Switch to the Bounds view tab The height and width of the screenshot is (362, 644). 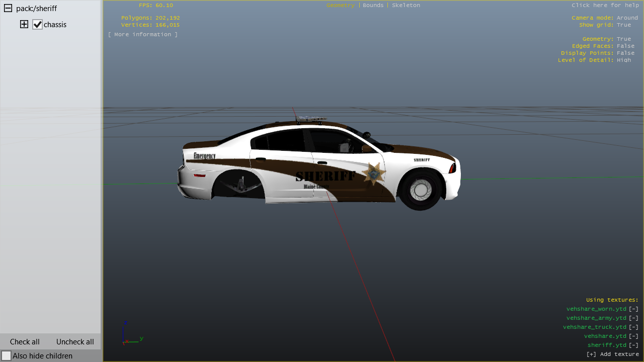click(373, 5)
